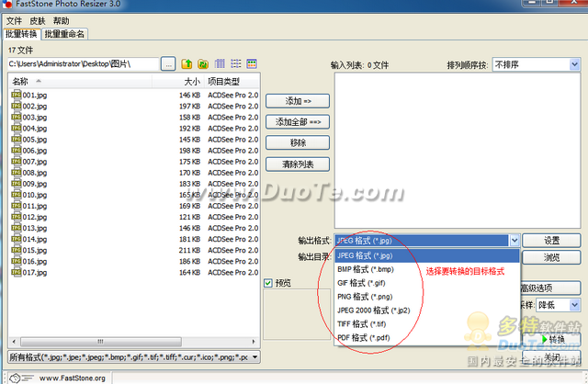Switch to 批量转换 tab

pyautogui.click(x=21, y=34)
